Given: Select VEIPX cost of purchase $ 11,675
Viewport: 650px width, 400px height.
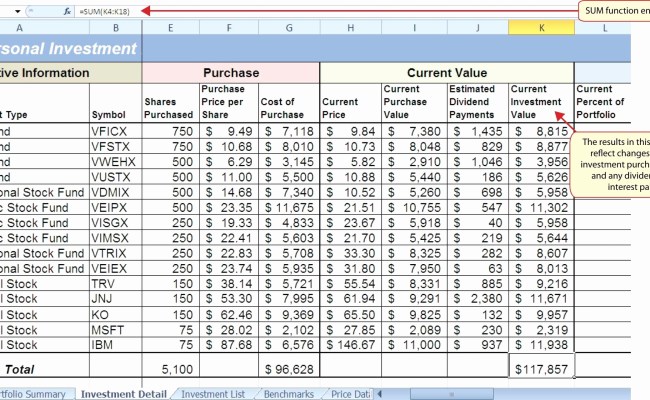Looking at the screenshot, I should point(289,208).
